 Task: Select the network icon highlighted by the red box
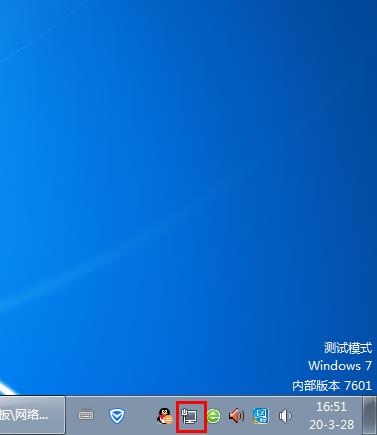coord(190,416)
